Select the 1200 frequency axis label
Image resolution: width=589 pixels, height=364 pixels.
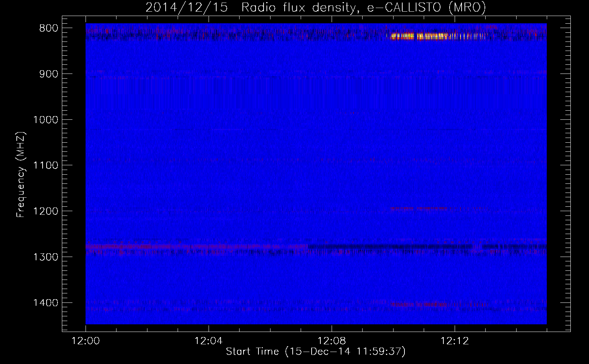tap(46, 211)
